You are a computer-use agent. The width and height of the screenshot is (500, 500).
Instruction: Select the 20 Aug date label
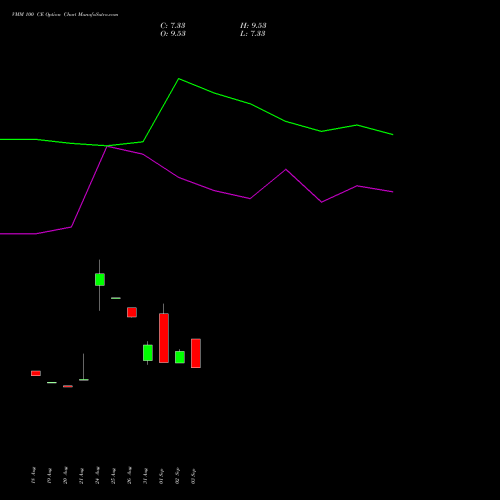coord(65,476)
